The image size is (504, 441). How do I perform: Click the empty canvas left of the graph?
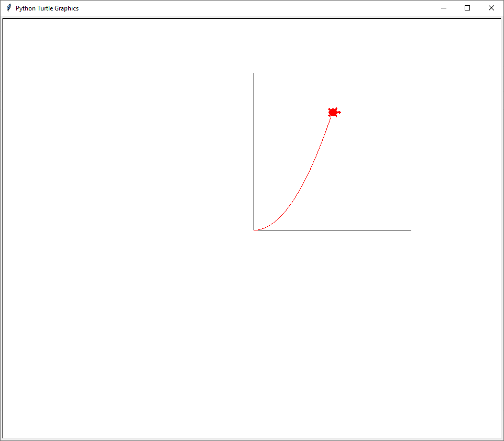click(126, 157)
